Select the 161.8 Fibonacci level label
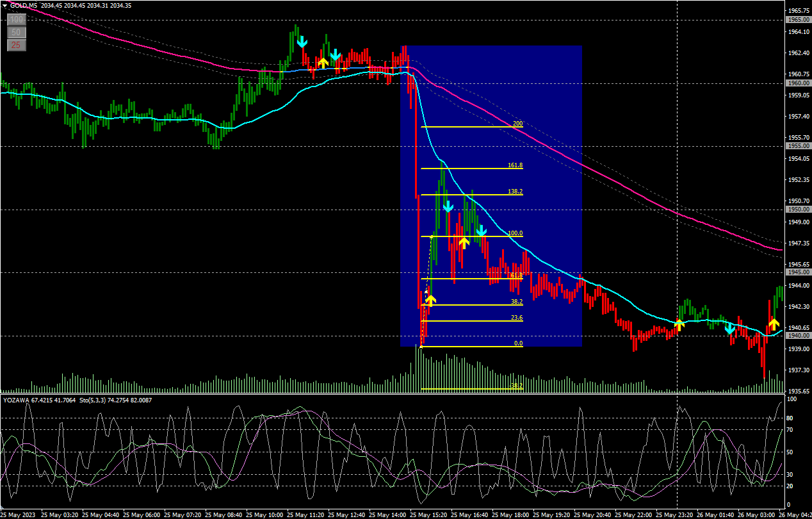This screenshot has width=812, height=519. pyautogui.click(x=516, y=165)
